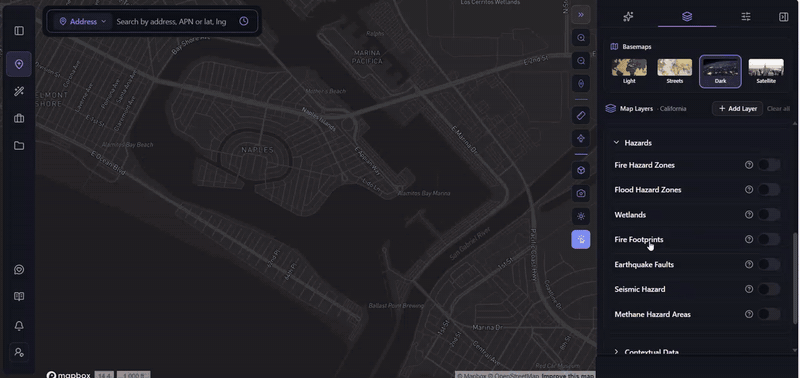Screen dimensions: 800x378
Task: Click the Earthquake Faults label
Action: [x=644, y=264]
